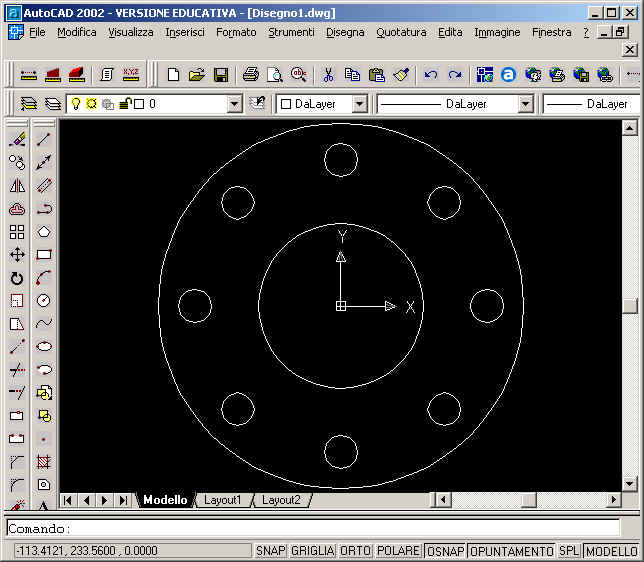Choose the Move tool
This screenshot has height=562, width=644.
click(x=17, y=255)
